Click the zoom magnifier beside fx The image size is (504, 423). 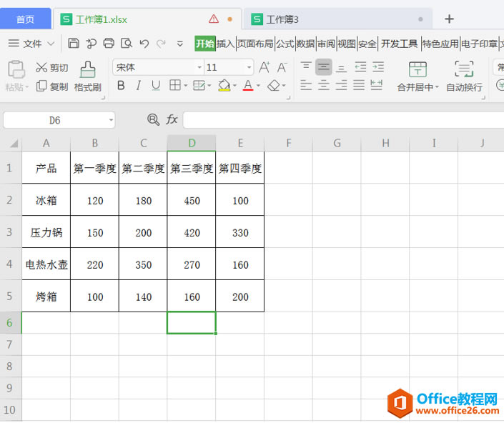click(x=153, y=120)
